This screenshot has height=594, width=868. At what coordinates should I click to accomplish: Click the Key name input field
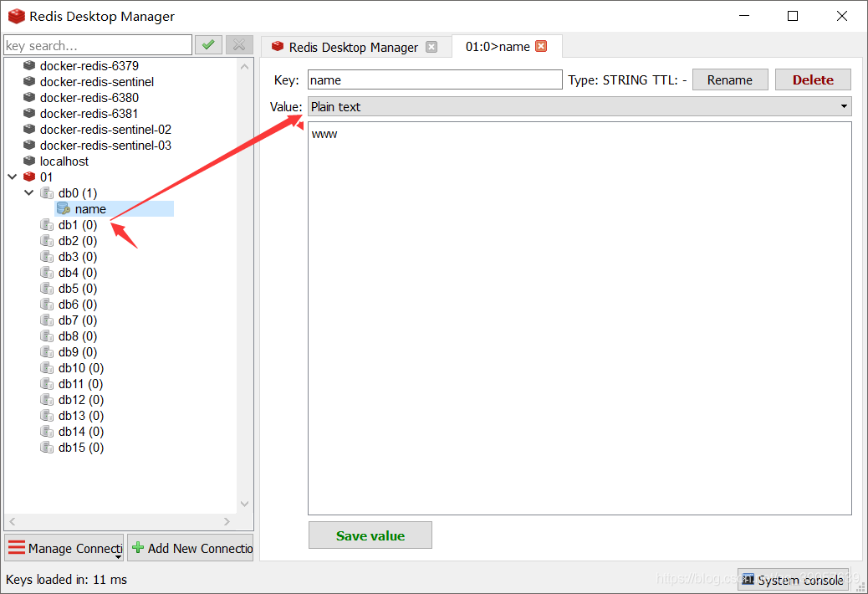pyautogui.click(x=435, y=79)
